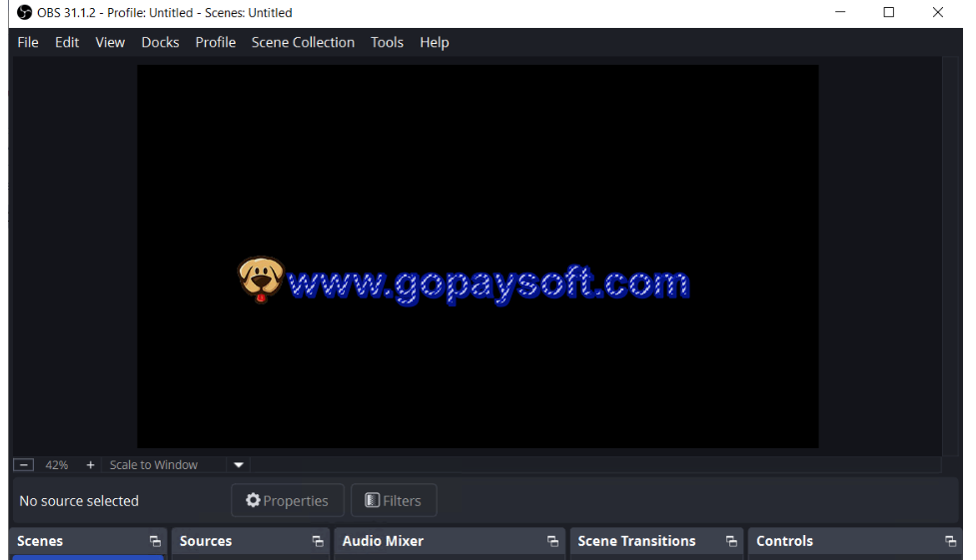Screen dimensions: 976x560
Task: Open the Profile menu
Action: point(215,42)
